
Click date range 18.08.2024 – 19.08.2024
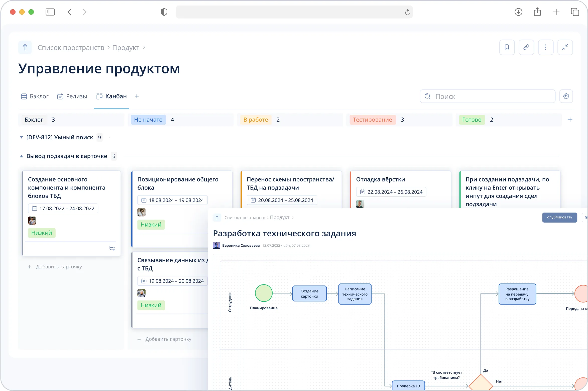point(172,200)
